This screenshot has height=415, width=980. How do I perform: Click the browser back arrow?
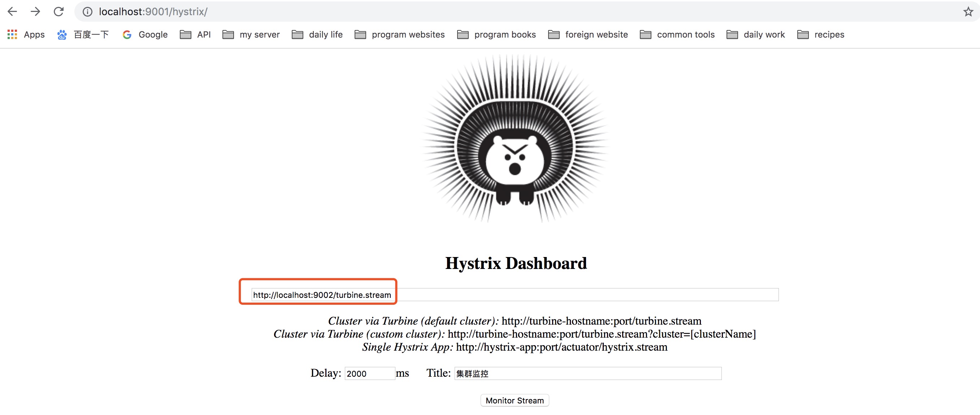tap(12, 12)
